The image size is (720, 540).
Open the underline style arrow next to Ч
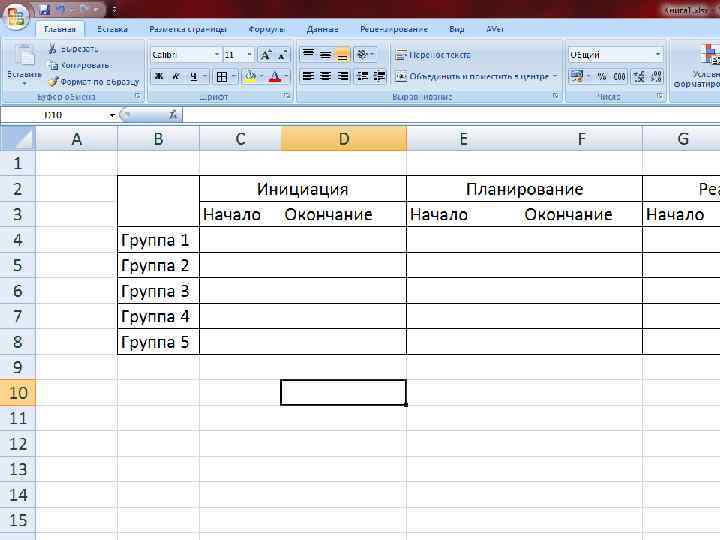click(x=205, y=76)
